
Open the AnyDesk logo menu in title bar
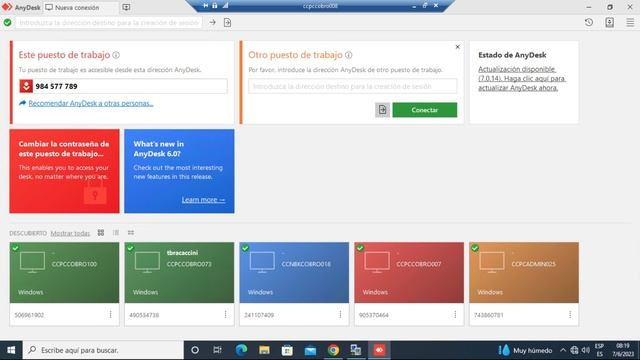point(21,7)
